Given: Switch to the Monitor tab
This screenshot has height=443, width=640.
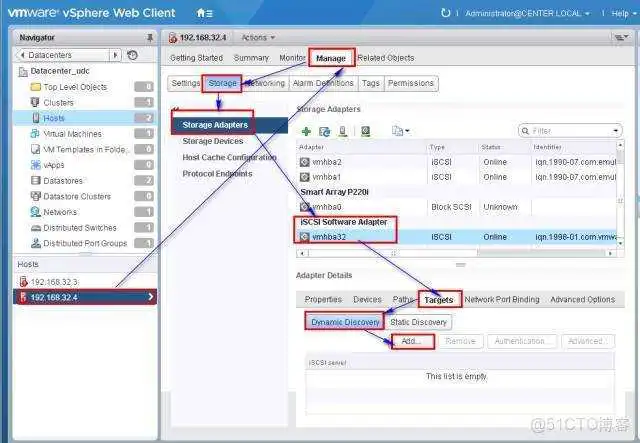Looking at the screenshot, I should click(292, 58).
